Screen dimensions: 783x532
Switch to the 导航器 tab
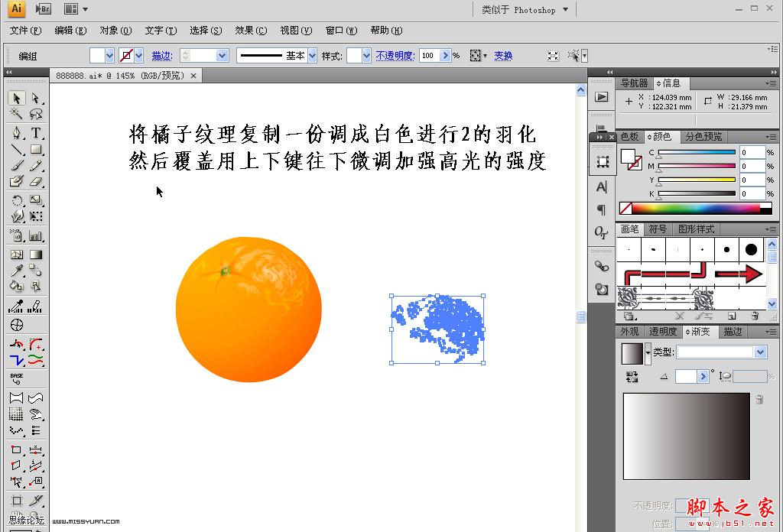(x=634, y=83)
